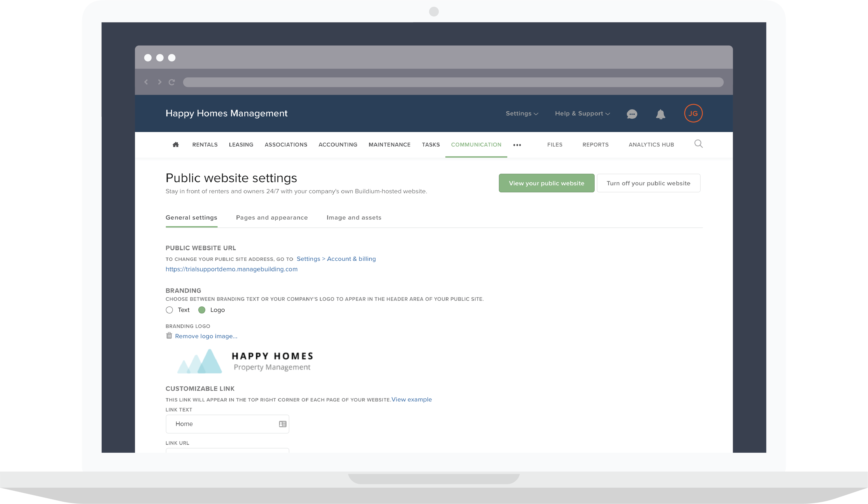Open the trialsupportdemo.managebuilding.com link

(231, 269)
